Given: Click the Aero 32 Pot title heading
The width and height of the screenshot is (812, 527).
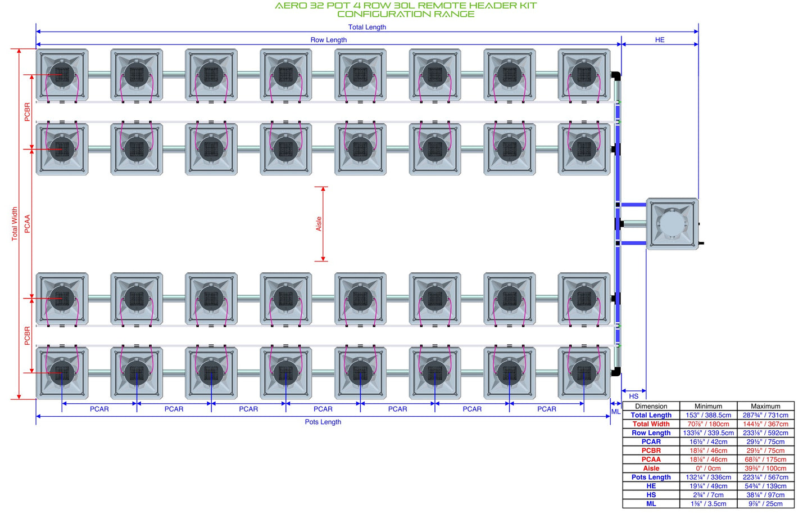Looking at the screenshot, I should click(x=406, y=10).
